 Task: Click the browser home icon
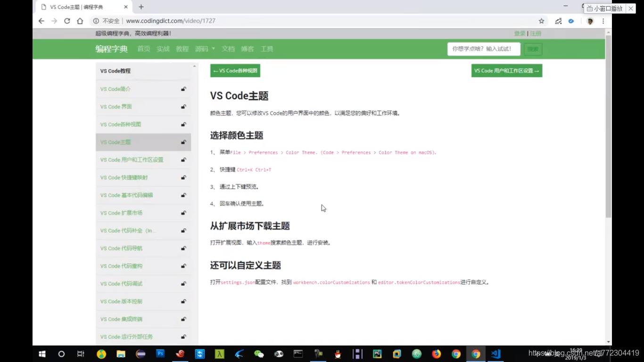tap(80, 21)
